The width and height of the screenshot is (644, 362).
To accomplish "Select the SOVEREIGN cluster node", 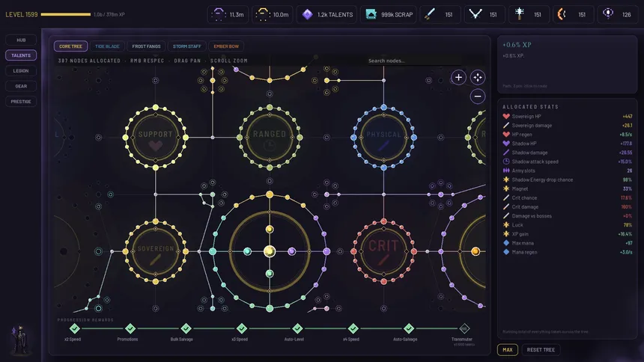I will (x=155, y=251).
